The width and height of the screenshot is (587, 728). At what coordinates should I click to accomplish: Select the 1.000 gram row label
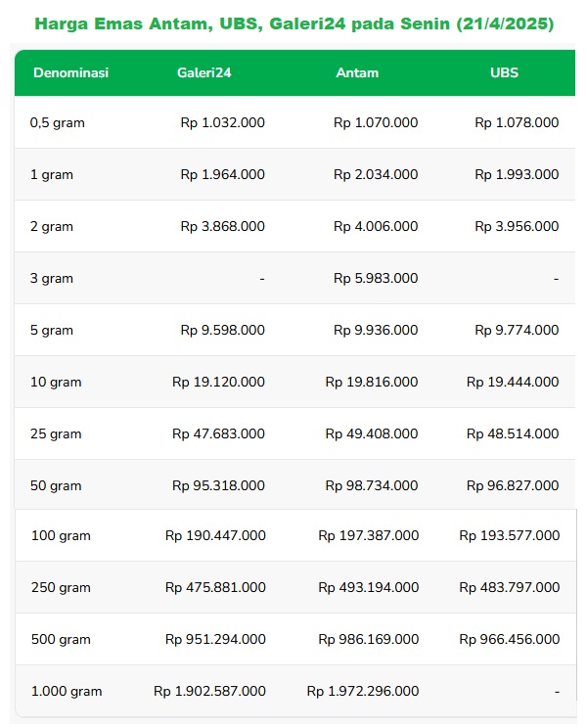point(67,692)
